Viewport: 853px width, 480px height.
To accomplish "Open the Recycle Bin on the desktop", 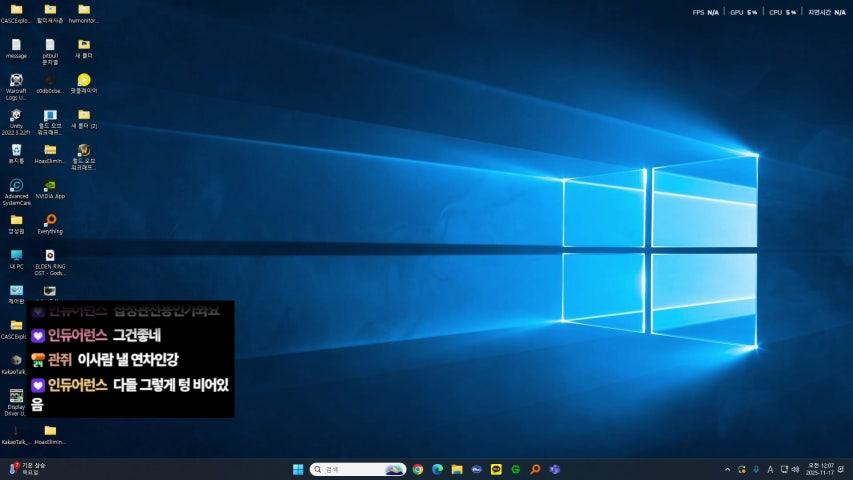I will click(16, 151).
